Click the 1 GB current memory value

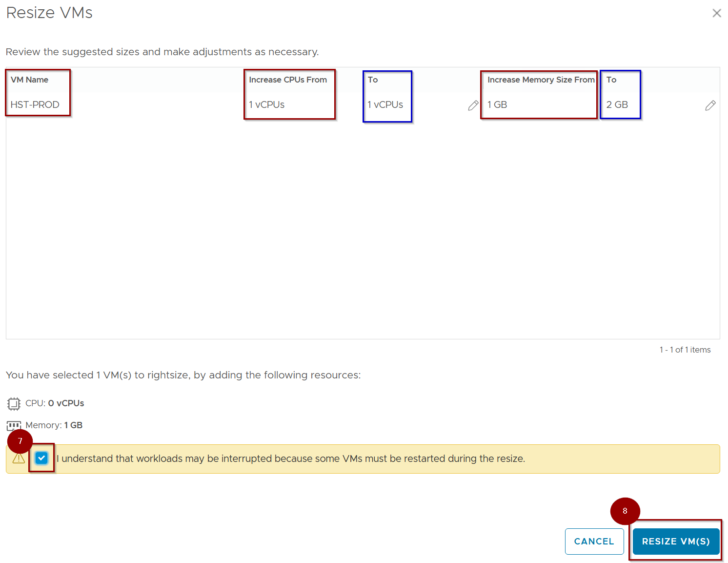(x=497, y=104)
